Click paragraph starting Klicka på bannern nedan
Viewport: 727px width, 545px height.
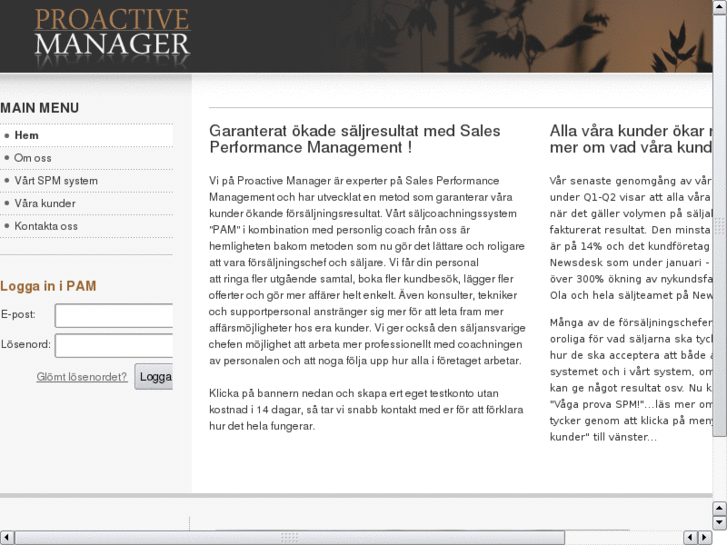point(366,410)
